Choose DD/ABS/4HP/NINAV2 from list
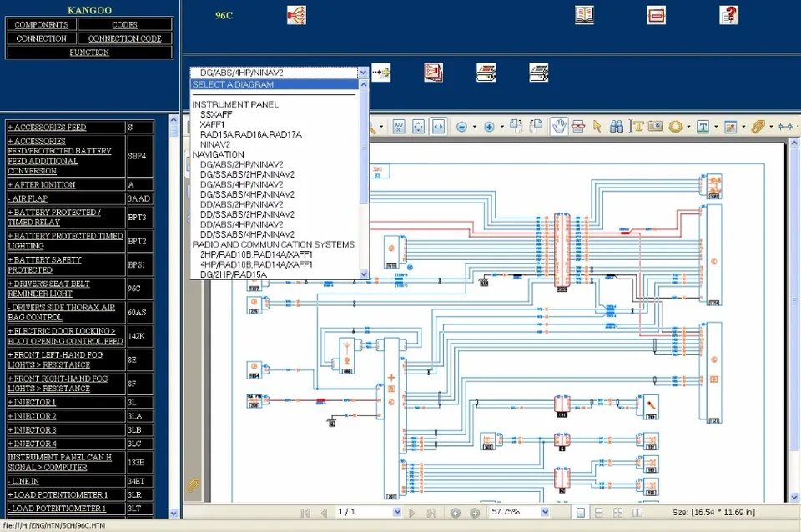The height and width of the screenshot is (532, 801). tap(242, 224)
